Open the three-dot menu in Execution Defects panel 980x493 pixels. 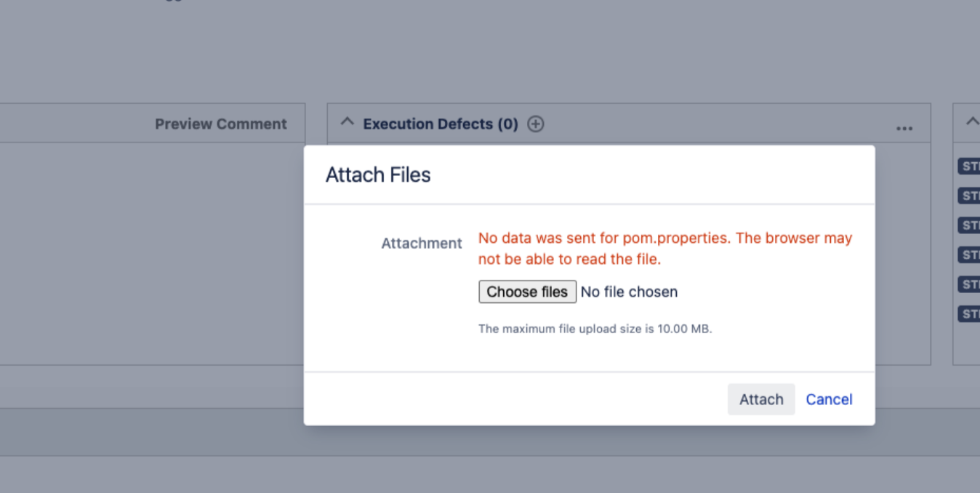(904, 128)
